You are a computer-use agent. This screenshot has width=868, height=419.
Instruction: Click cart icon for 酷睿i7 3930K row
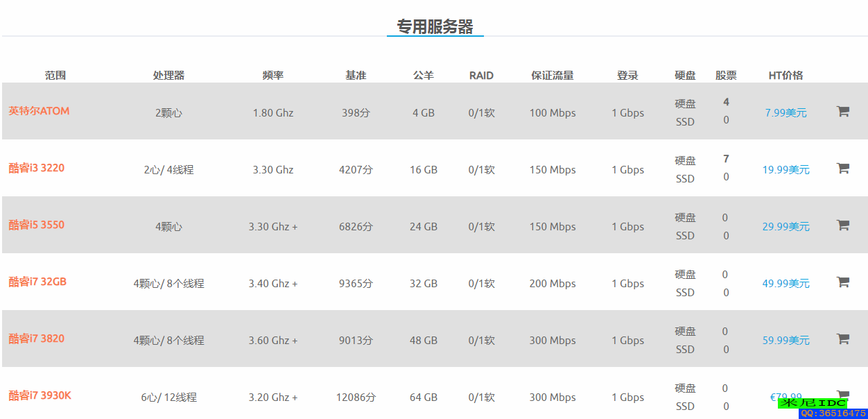(842, 393)
